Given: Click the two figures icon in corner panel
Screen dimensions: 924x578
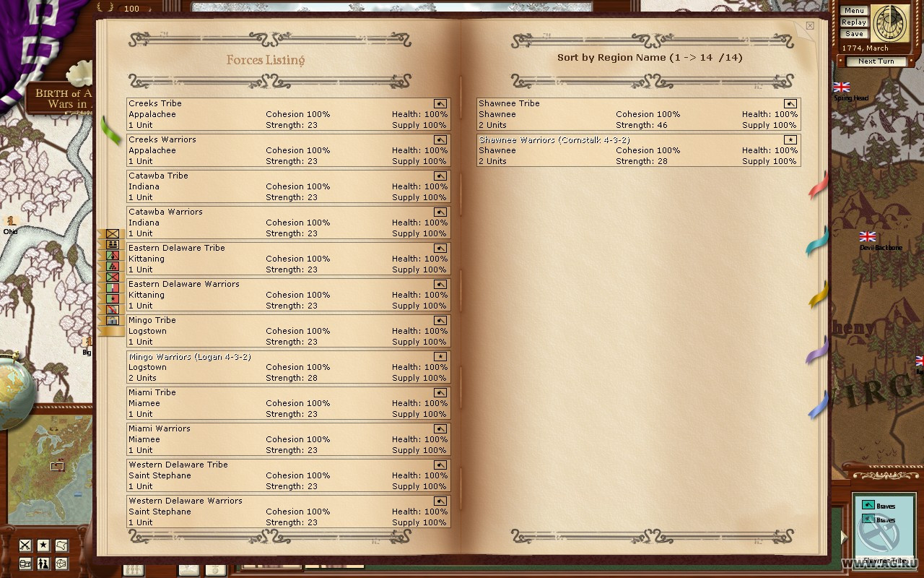Looking at the screenshot, I should 43,563.
